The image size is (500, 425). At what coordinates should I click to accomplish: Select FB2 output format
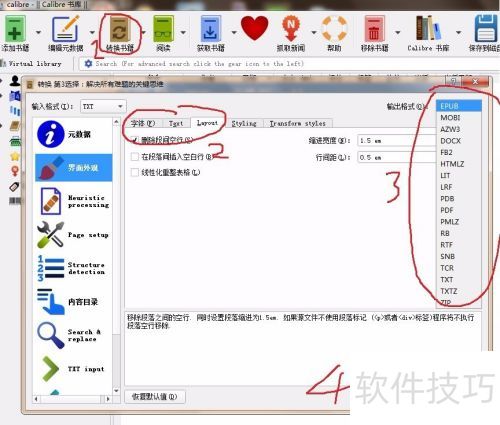459,152
